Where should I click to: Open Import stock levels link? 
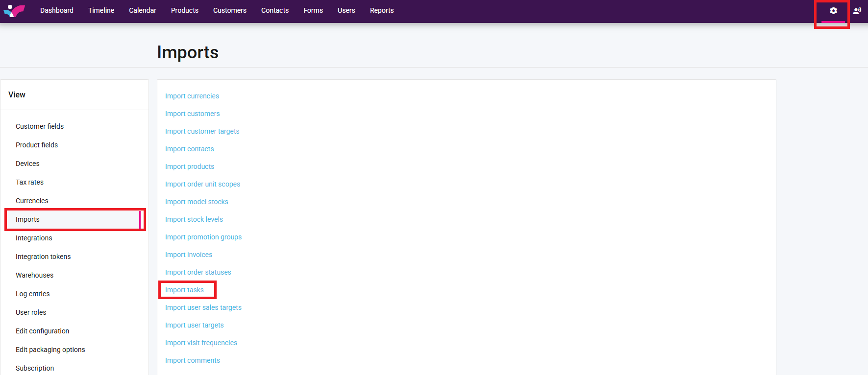pyautogui.click(x=194, y=219)
